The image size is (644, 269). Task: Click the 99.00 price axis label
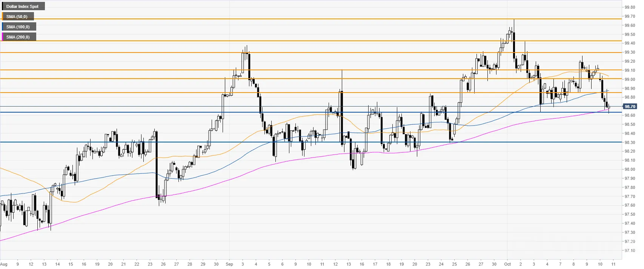pos(630,79)
